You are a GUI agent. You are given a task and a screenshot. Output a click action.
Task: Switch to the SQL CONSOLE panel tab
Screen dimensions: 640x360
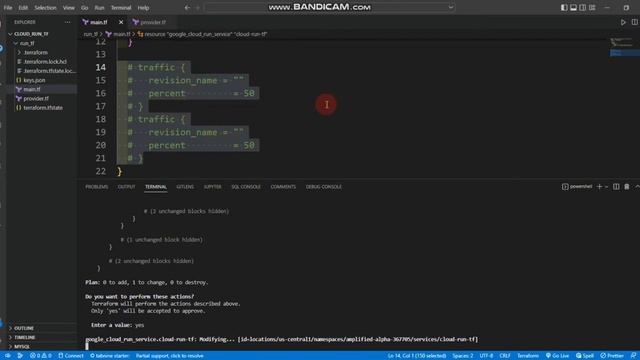pos(246,187)
